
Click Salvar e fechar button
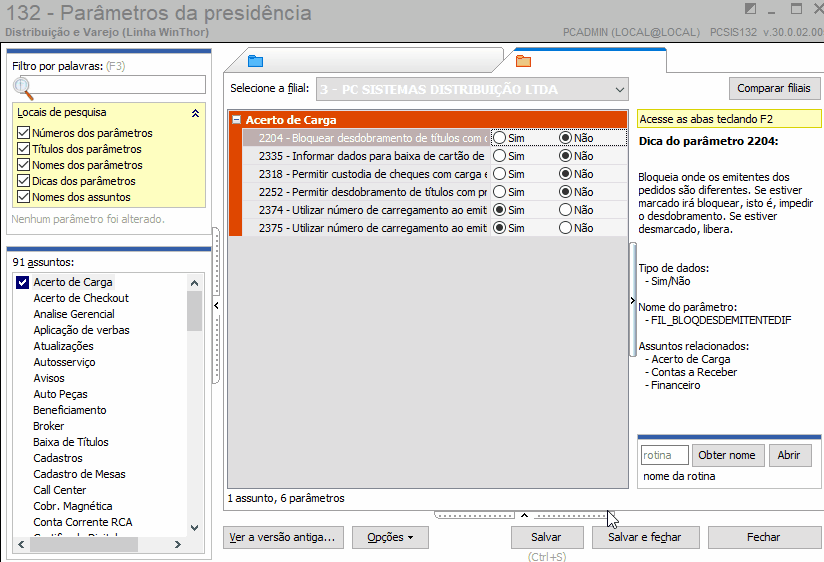645,537
